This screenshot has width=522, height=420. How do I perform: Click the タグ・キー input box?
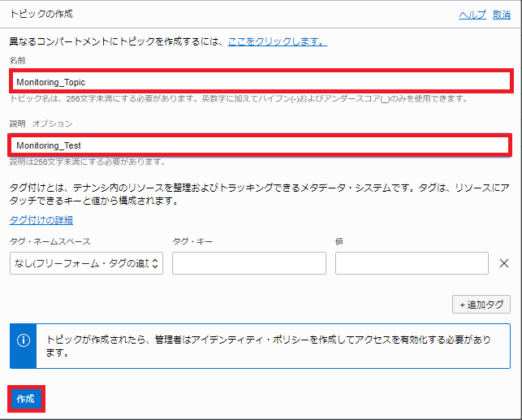click(248, 263)
